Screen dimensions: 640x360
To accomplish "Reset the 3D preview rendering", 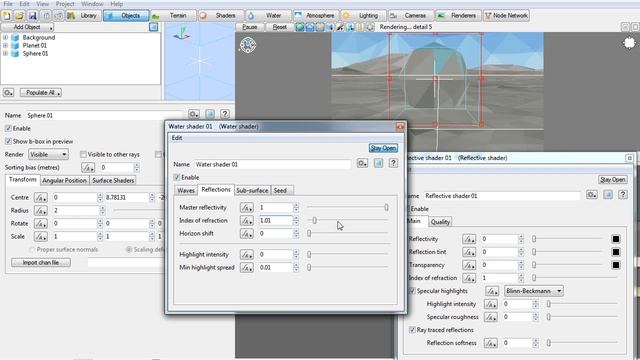I will tap(280, 27).
